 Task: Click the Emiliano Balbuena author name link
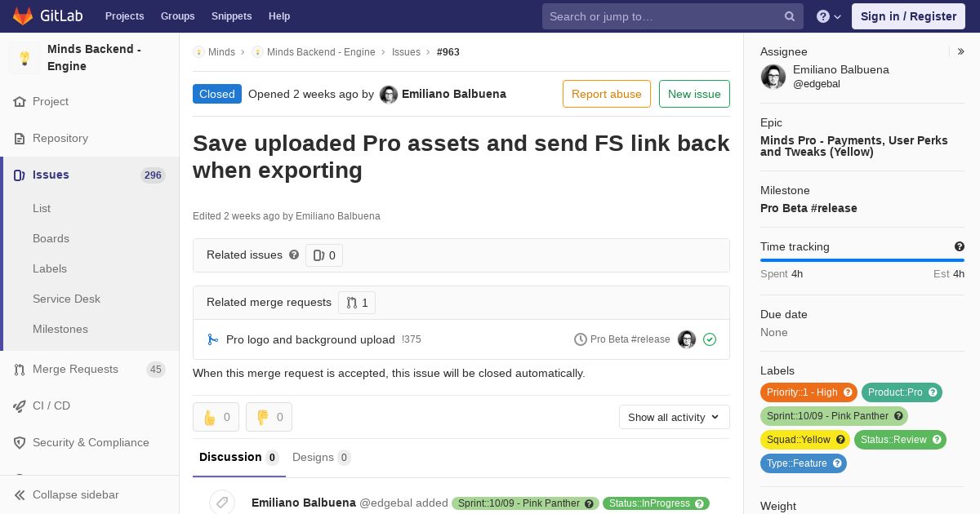pyautogui.click(x=454, y=94)
